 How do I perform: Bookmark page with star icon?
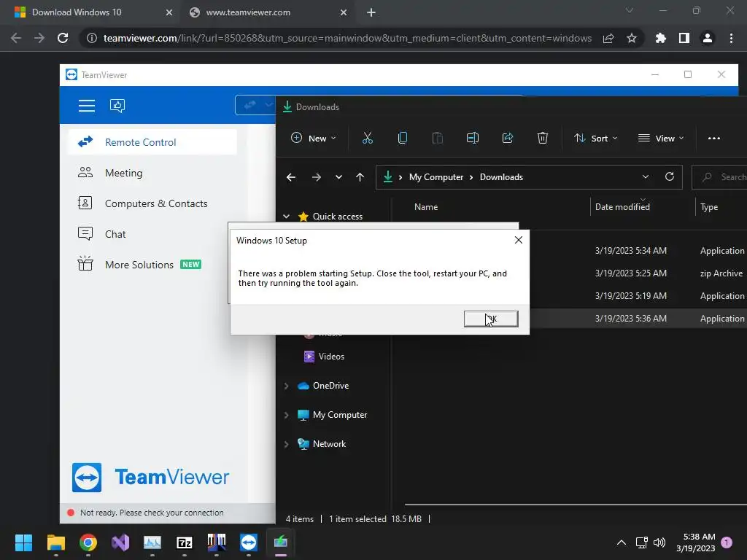(631, 38)
